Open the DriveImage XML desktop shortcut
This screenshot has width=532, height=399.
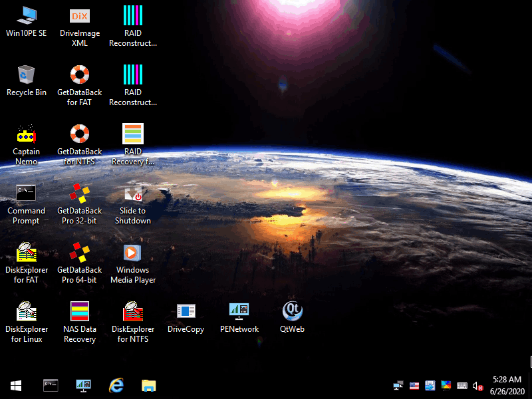pos(80,16)
